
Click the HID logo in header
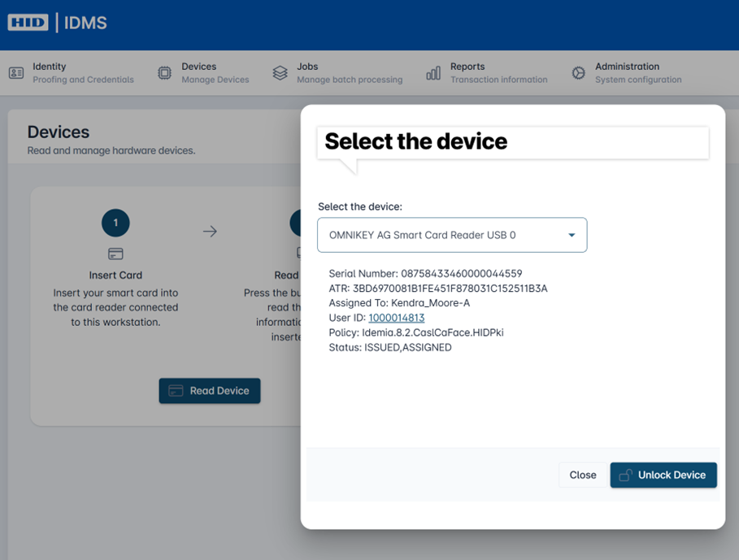click(x=28, y=22)
